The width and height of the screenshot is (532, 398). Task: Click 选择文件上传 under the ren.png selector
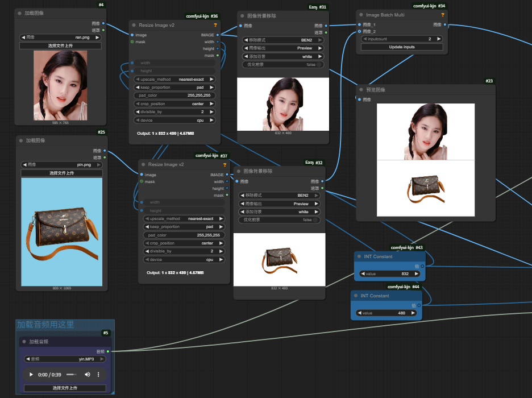click(x=60, y=45)
